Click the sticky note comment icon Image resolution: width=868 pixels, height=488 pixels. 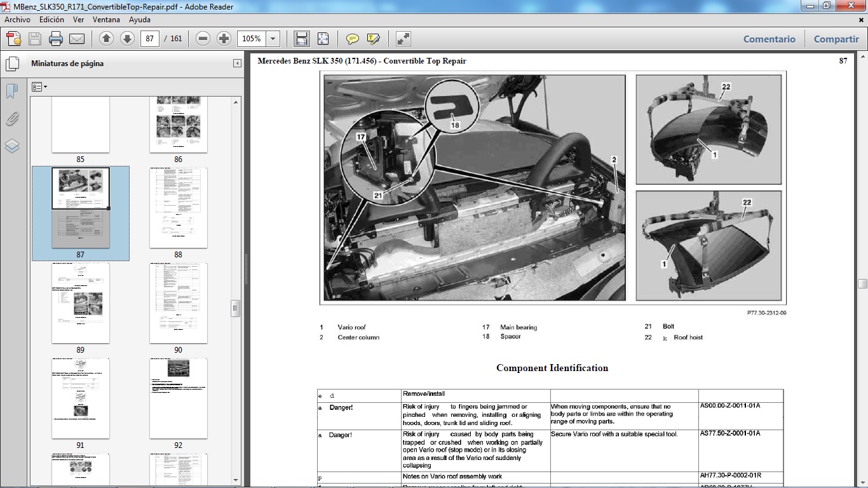(x=351, y=38)
